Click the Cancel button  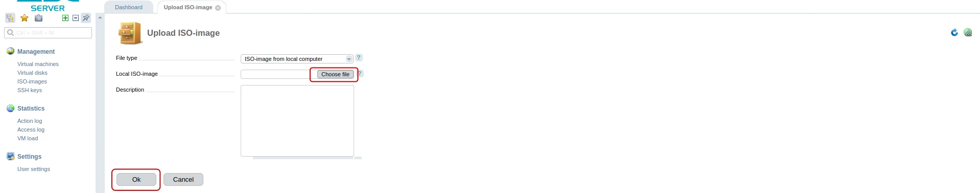183,180
